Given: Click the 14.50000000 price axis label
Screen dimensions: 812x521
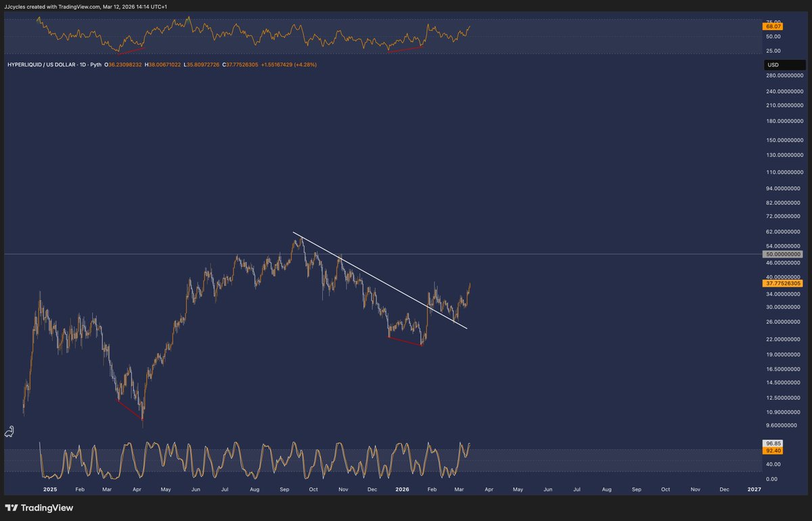Looking at the screenshot, I should [x=785, y=382].
